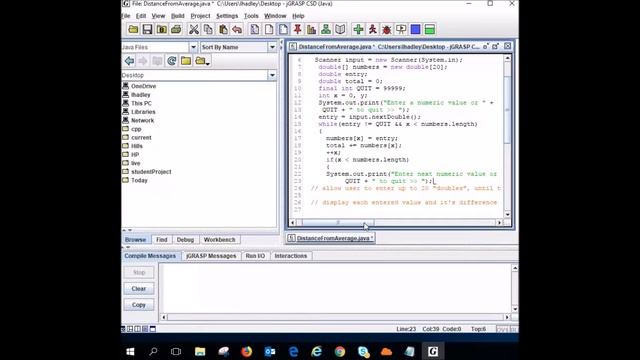The height and width of the screenshot is (360, 640).
Task: Click the green window toolbar icon
Action: pyautogui.click(x=430, y=29)
